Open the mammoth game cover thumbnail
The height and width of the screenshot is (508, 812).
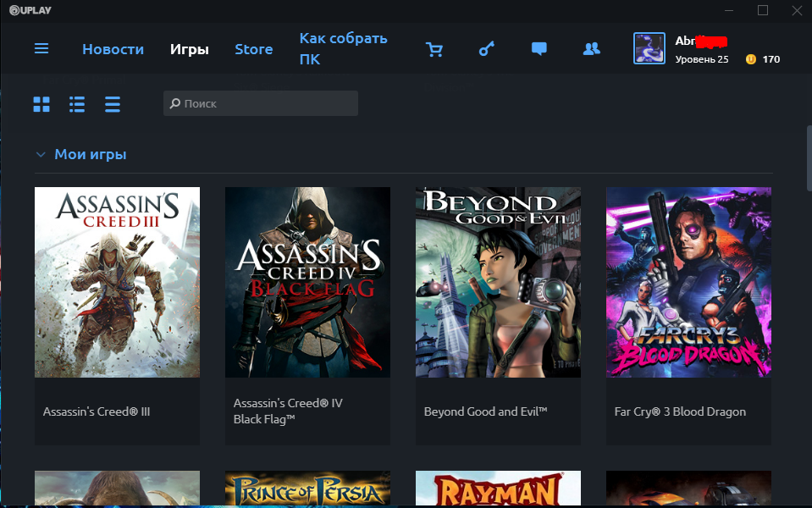(x=117, y=488)
